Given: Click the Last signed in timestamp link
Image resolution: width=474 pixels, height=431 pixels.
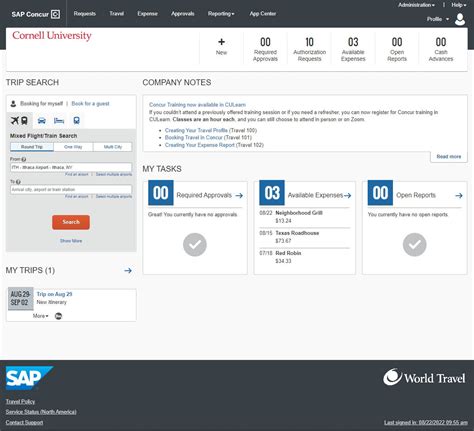Looking at the screenshot, I should pos(426,423).
